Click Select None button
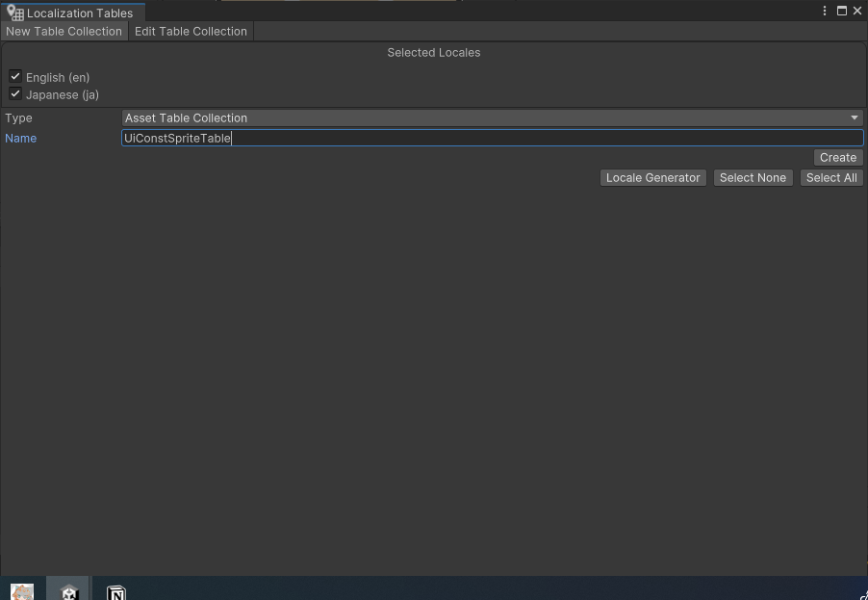 753,178
